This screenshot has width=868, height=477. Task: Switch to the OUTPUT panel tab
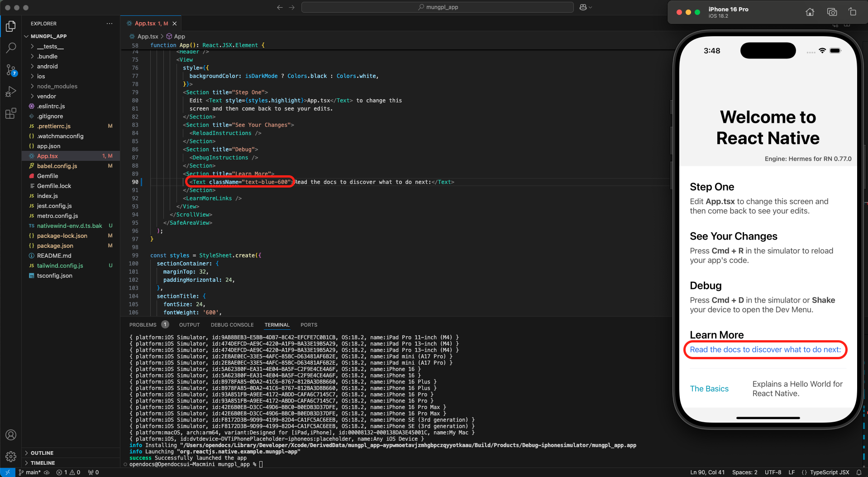click(x=189, y=325)
